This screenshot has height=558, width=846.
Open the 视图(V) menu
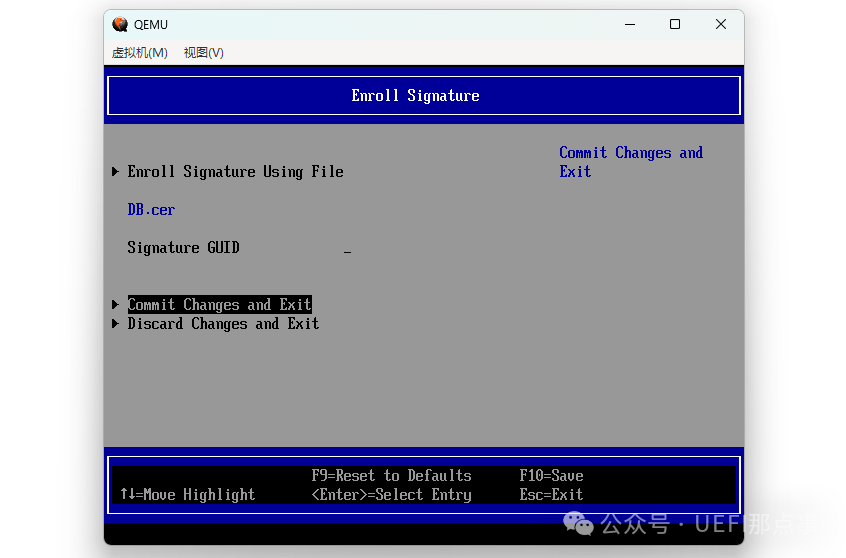(x=203, y=53)
